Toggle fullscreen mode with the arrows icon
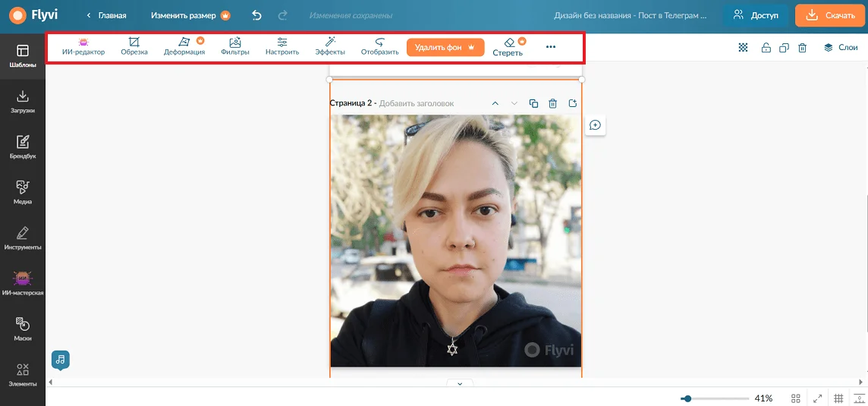 (x=817, y=398)
